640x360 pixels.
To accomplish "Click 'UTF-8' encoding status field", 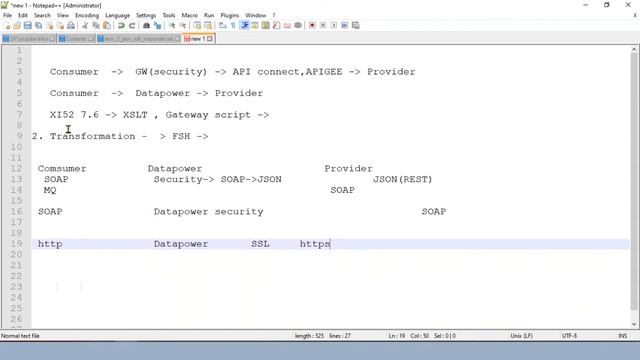I will point(569,336).
